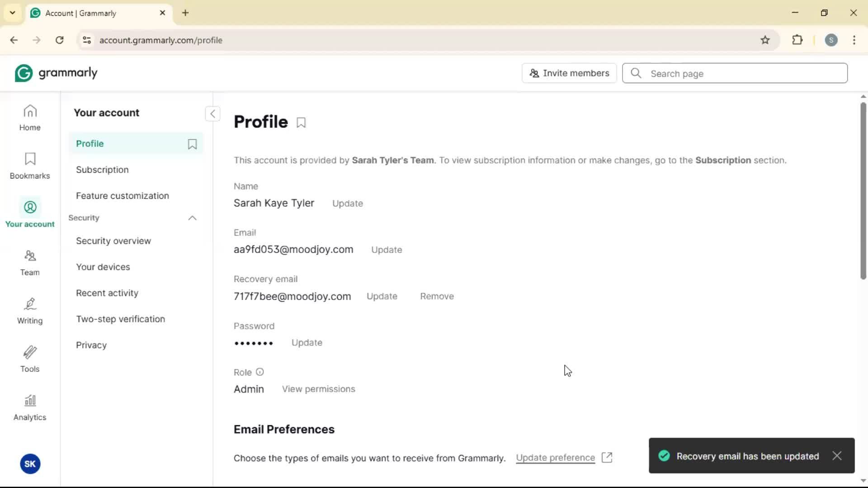Screen dimensions: 868x488
Task: Click the SK user avatar
Action: coord(30,464)
